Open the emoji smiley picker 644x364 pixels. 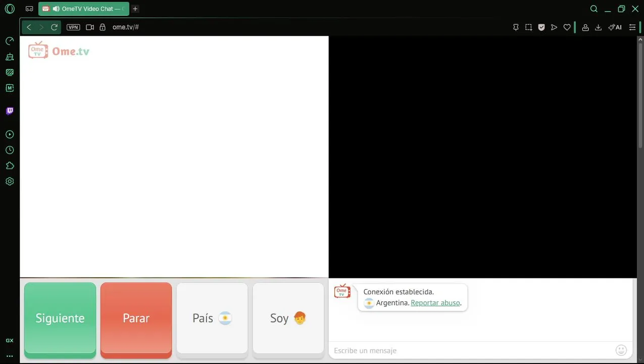click(621, 350)
